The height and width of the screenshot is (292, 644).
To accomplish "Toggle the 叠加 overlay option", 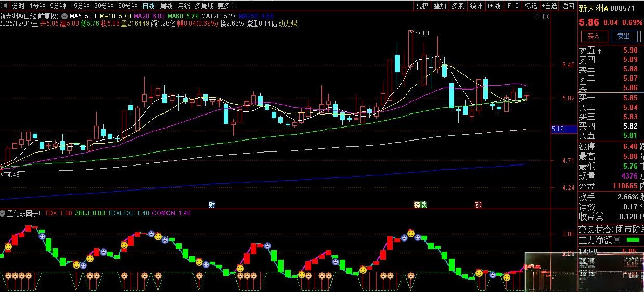I will click(440, 6).
